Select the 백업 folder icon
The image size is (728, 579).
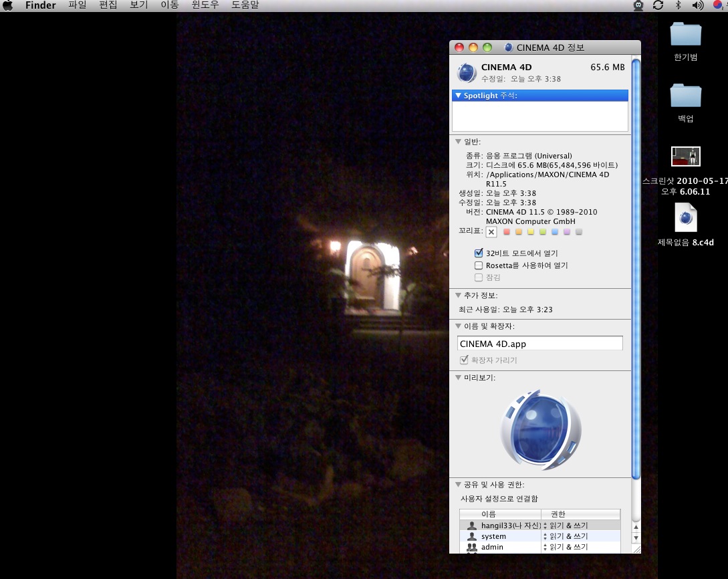coord(685,96)
